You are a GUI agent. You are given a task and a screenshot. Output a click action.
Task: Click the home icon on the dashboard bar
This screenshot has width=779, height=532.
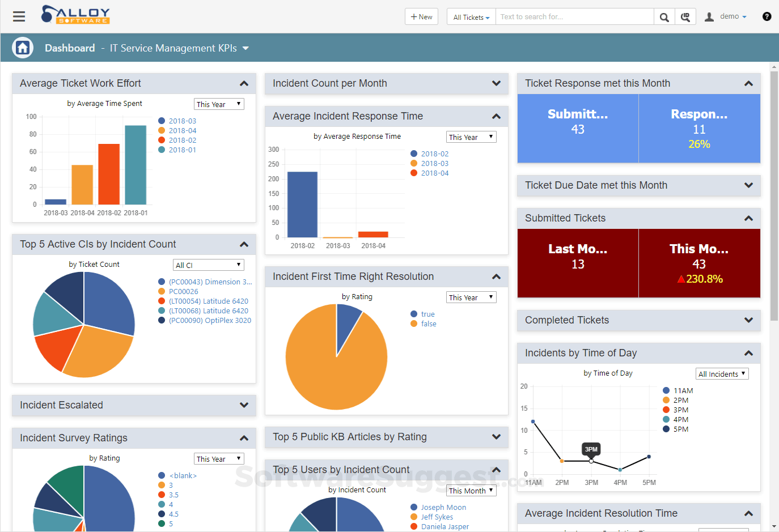pos(22,48)
